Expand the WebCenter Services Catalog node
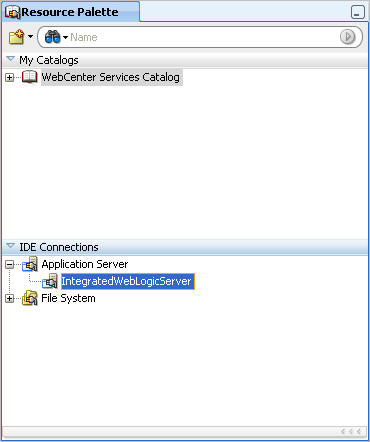 click(10, 78)
